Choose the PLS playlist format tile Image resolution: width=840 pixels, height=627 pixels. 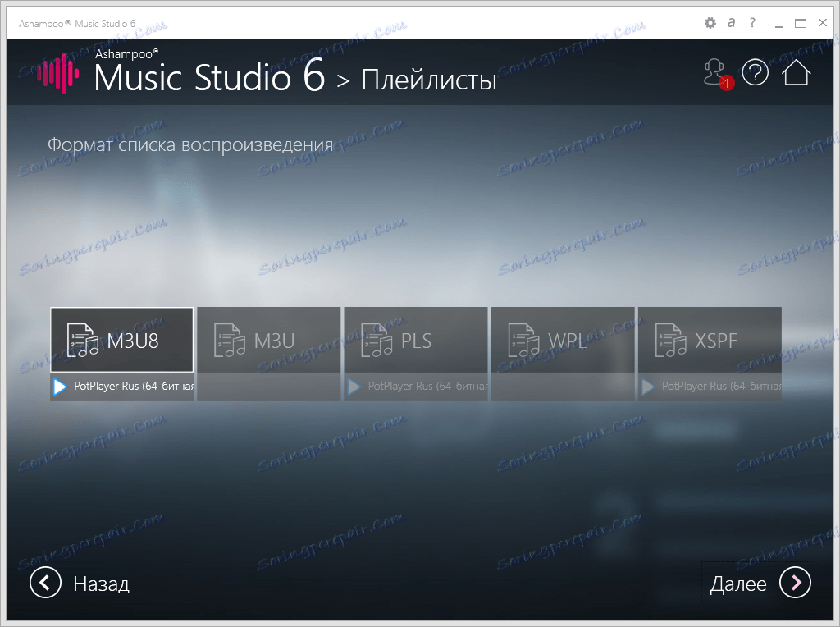coord(416,340)
